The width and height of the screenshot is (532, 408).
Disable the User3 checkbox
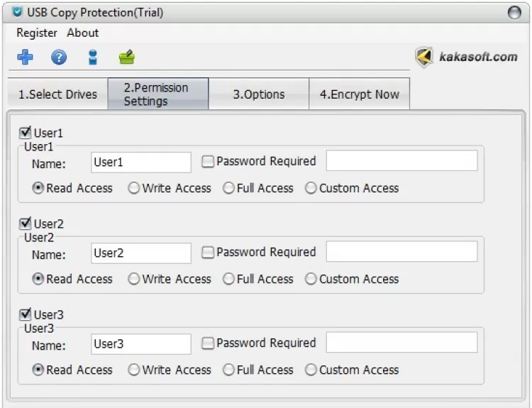[x=26, y=314]
